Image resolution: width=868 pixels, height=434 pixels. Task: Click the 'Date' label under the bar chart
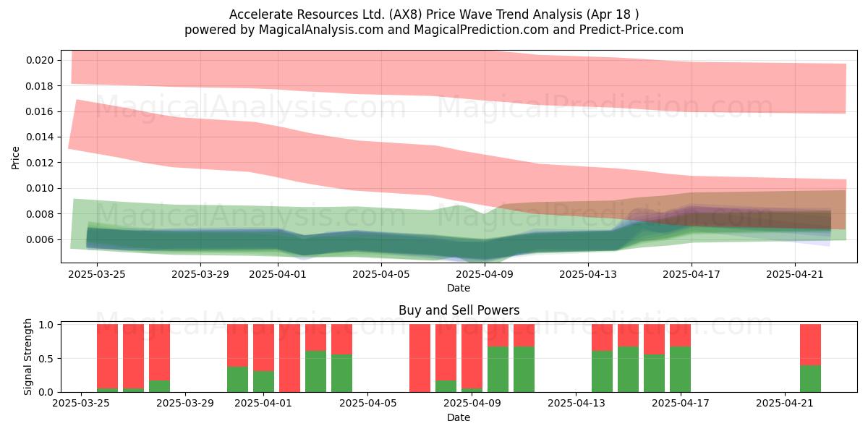(459, 417)
